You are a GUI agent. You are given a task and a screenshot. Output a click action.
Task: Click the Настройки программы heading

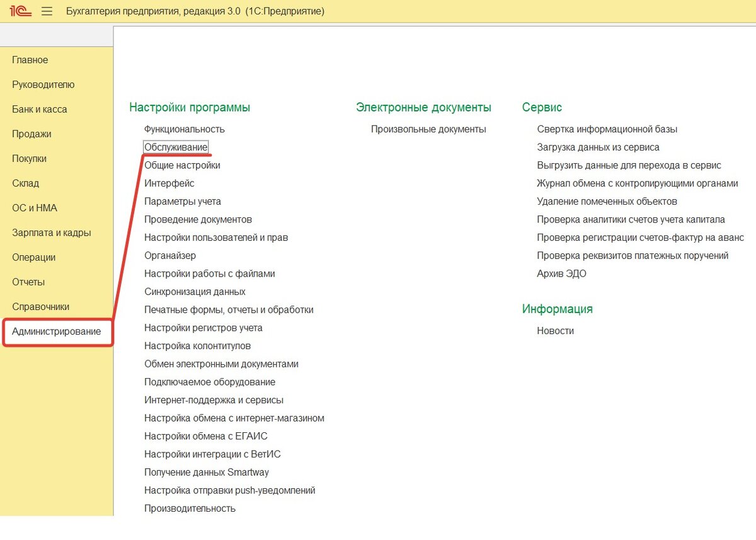[x=190, y=108]
